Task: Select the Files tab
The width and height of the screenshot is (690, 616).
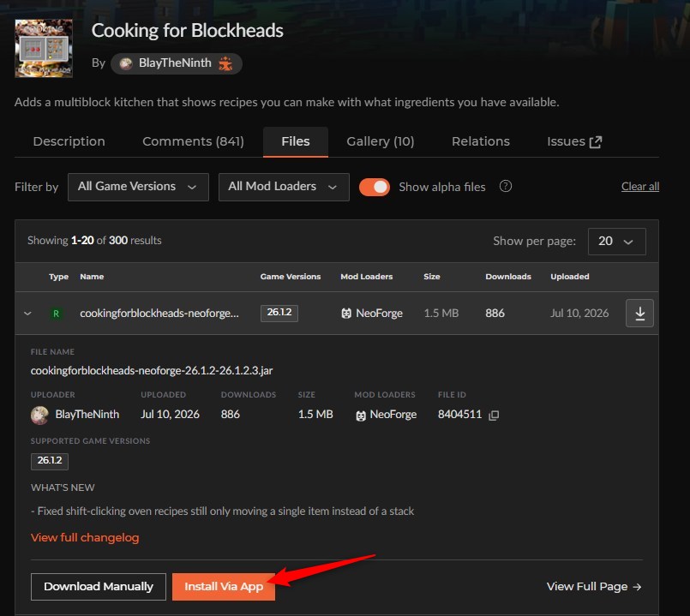Action: pos(295,141)
